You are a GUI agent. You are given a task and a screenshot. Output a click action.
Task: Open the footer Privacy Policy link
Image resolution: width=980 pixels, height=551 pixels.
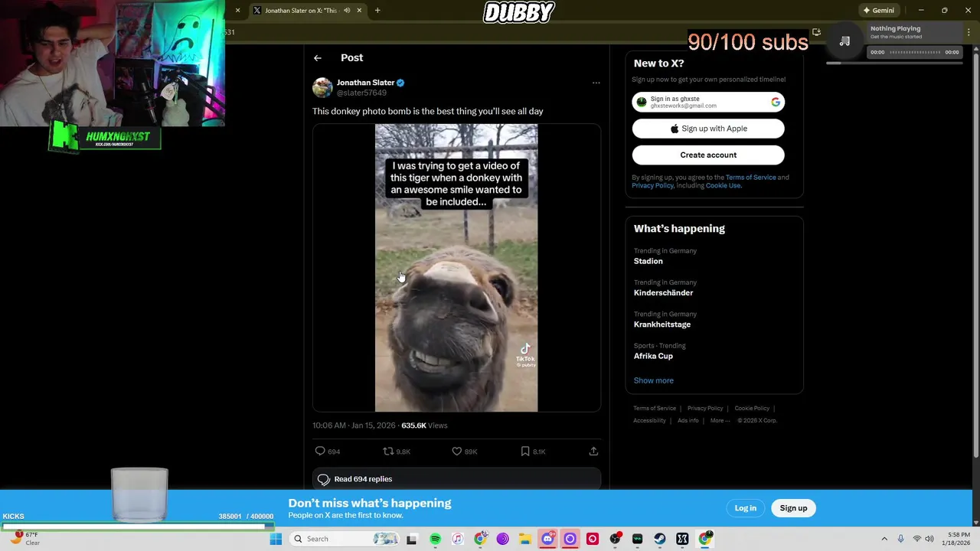tap(704, 409)
